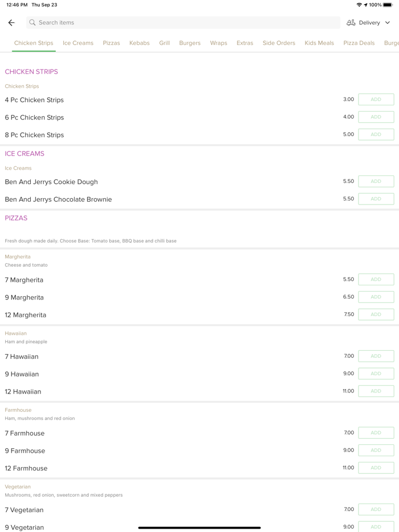
Task: Open the Pizza Deals tab
Action: pyautogui.click(x=359, y=43)
